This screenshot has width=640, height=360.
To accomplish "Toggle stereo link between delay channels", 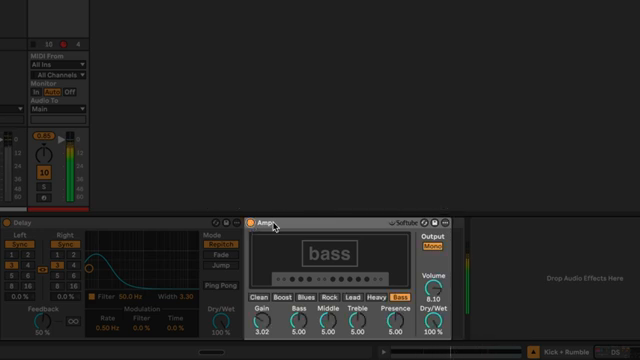I will (42, 270).
